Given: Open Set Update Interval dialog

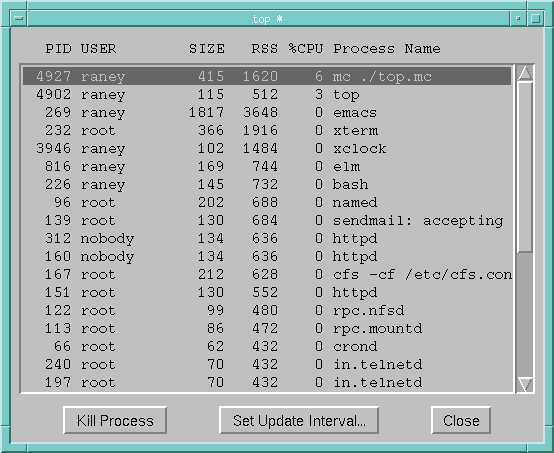Looking at the screenshot, I should [x=299, y=420].
